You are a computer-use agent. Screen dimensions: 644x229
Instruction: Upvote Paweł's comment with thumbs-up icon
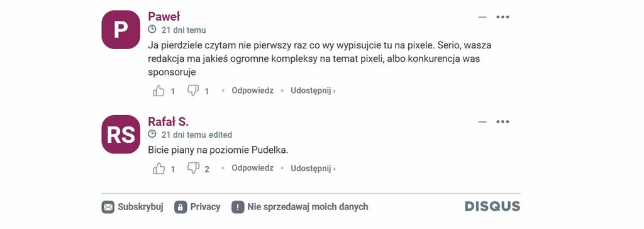pos(159,91)
